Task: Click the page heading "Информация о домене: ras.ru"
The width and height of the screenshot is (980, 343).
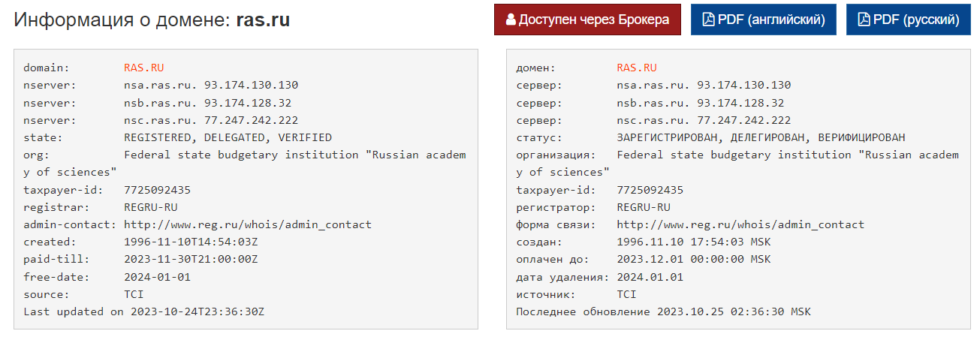Action: click(152, 20)
